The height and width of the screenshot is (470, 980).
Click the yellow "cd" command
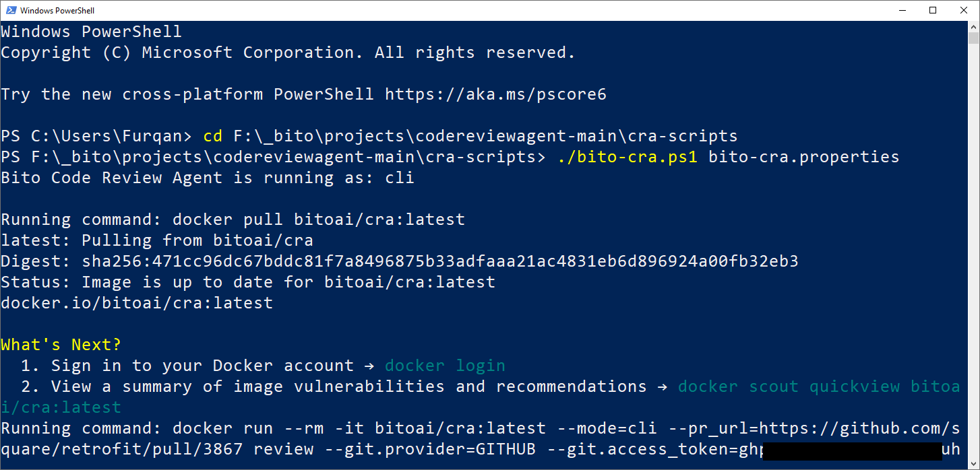coord(213,136)
